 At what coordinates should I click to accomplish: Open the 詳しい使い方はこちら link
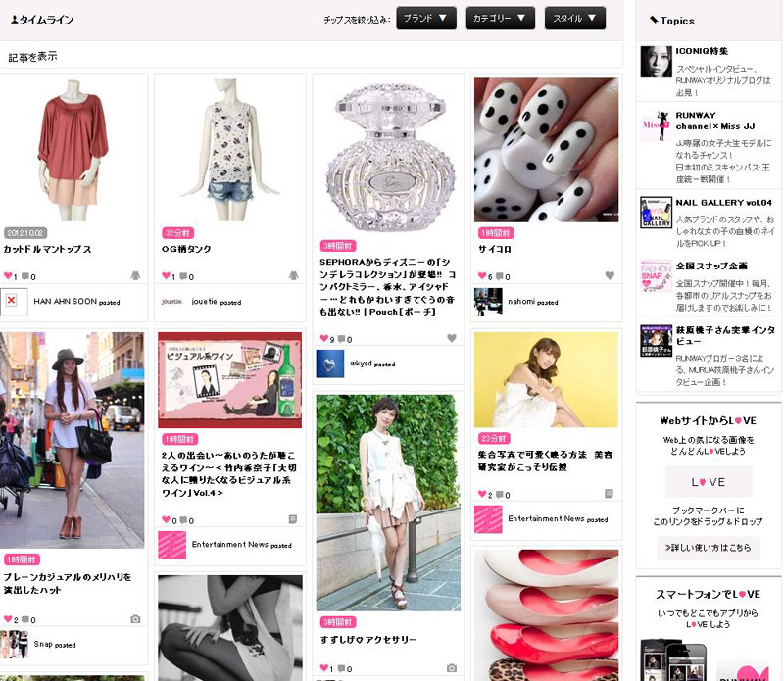click(x=709, y=548)
